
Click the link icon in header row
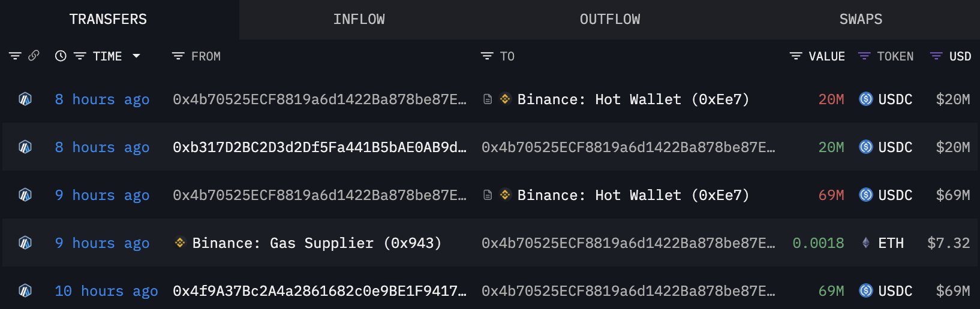(34, 56)
